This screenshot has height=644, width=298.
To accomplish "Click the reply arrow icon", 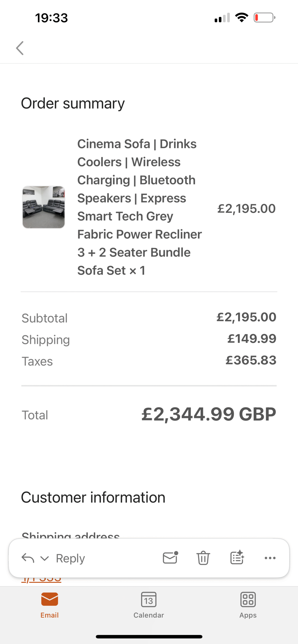I will (28, 558).
